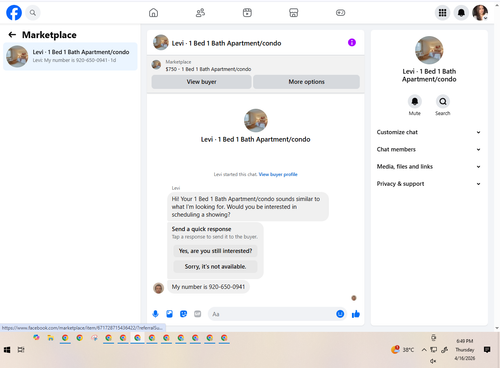Open the weather widget showing 38°C
The width and height of the screenshot is (500, 368).
(403, 350)
